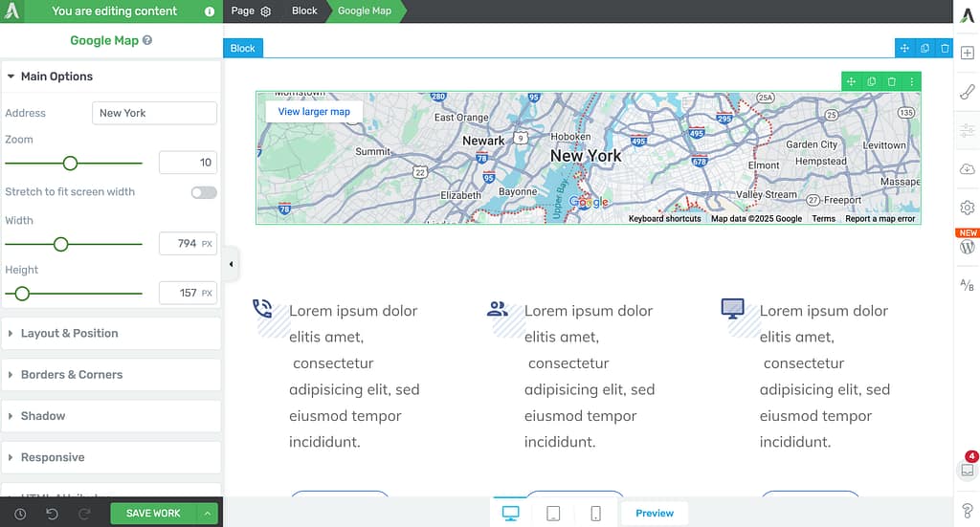The width and height of the screenshot is (980, 527).
Task: Open revision history clock icon
Action: 20,514
